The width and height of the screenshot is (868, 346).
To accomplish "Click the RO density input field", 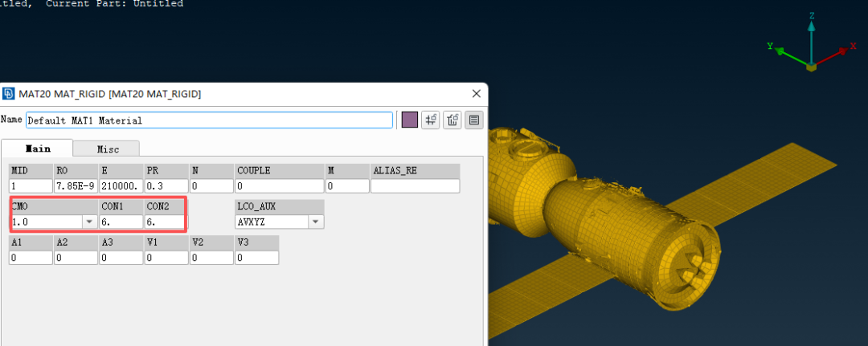I will (75, 186).
